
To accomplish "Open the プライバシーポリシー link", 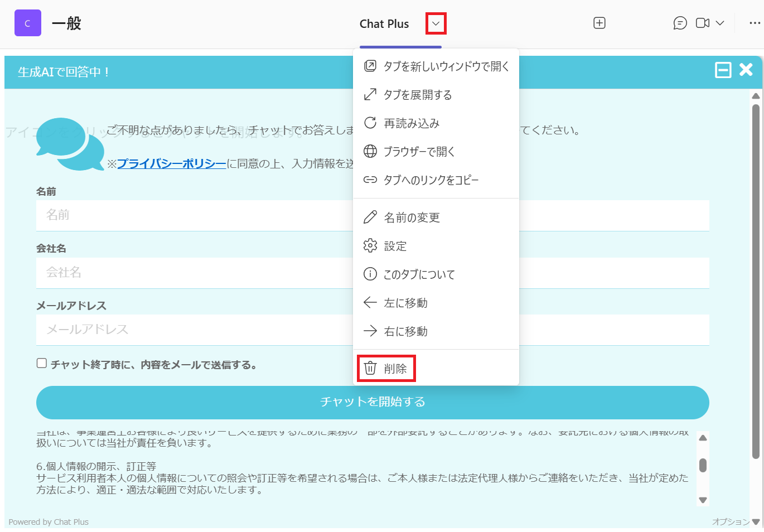I will click(171, 163).
